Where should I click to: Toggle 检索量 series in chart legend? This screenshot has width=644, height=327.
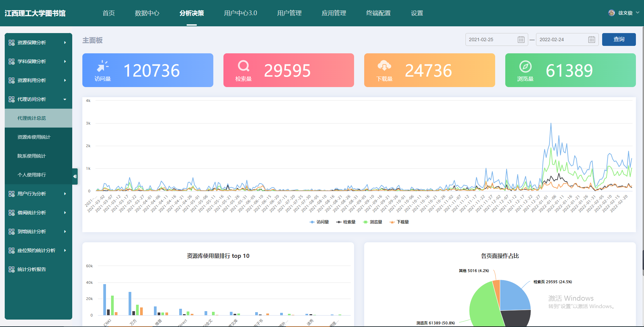tap(346, 222)
